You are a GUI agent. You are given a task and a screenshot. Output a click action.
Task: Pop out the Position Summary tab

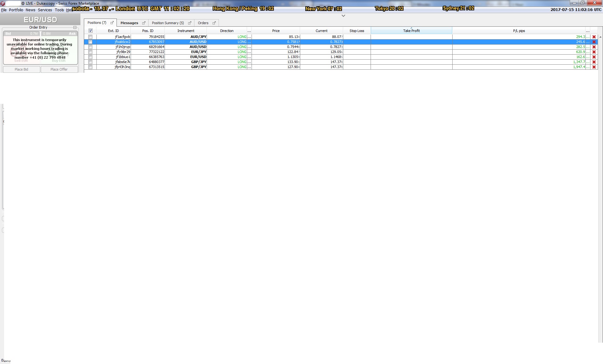pyautogui.click(x=189, y=23)
